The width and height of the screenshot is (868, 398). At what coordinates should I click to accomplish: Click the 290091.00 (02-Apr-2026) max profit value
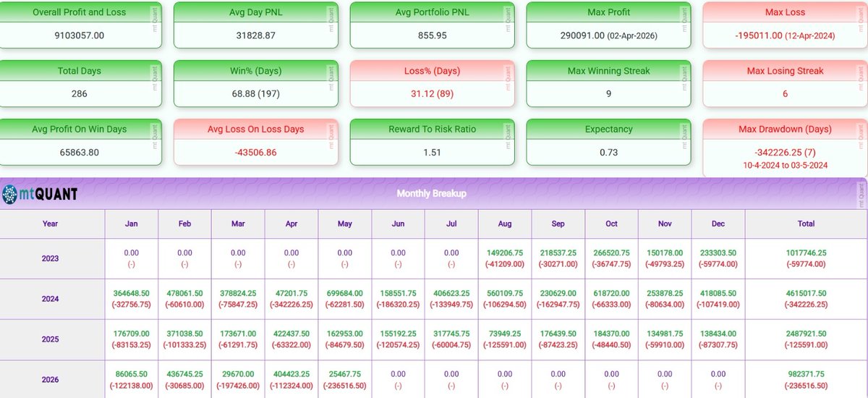609,35
